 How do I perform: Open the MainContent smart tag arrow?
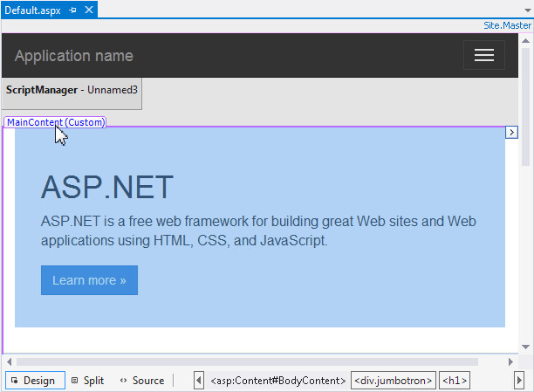[512, 133]
